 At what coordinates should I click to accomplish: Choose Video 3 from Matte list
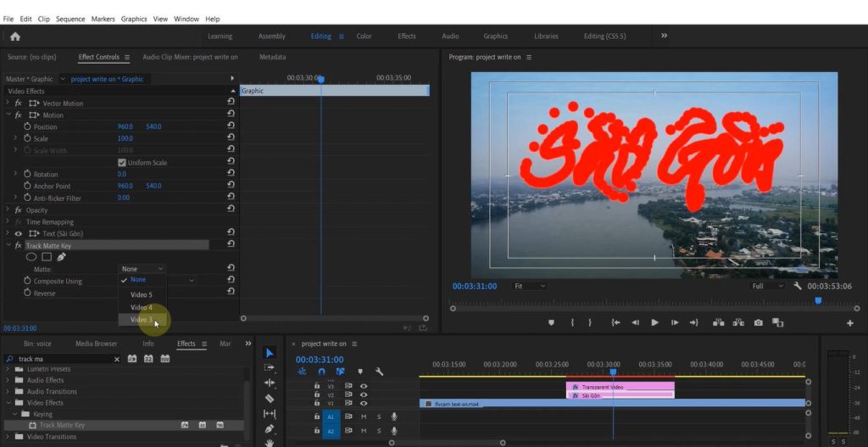click(142, 320)
